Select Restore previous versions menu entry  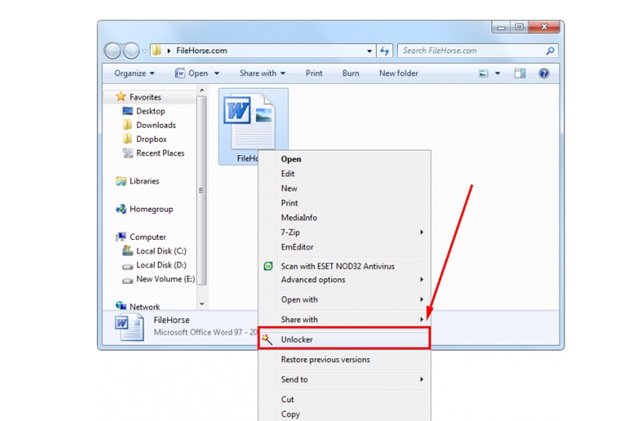coord(325,359)
